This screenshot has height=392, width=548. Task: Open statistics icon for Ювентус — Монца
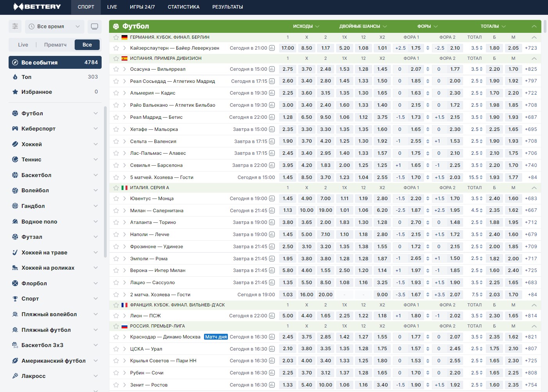pyautogui.click(x=272, y=199)
